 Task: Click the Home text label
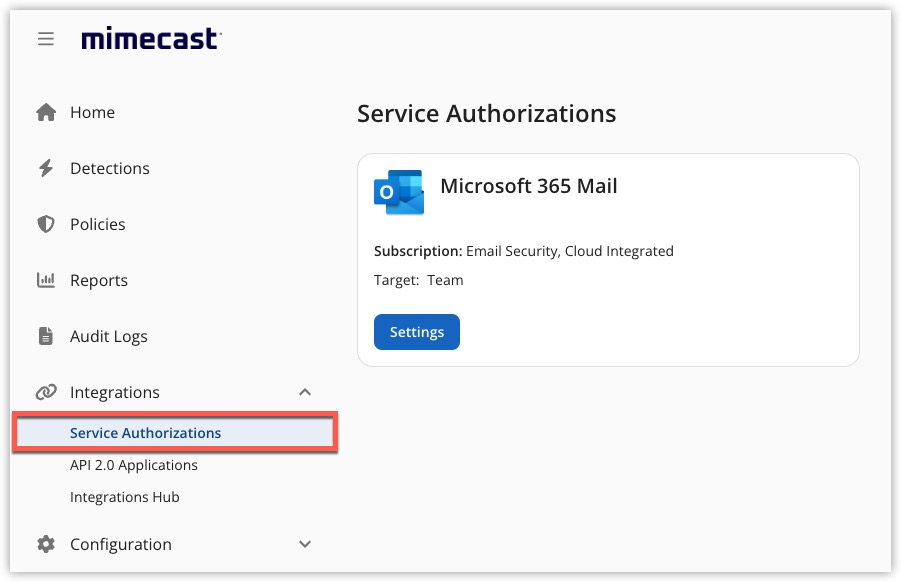[x=92, y=113]
